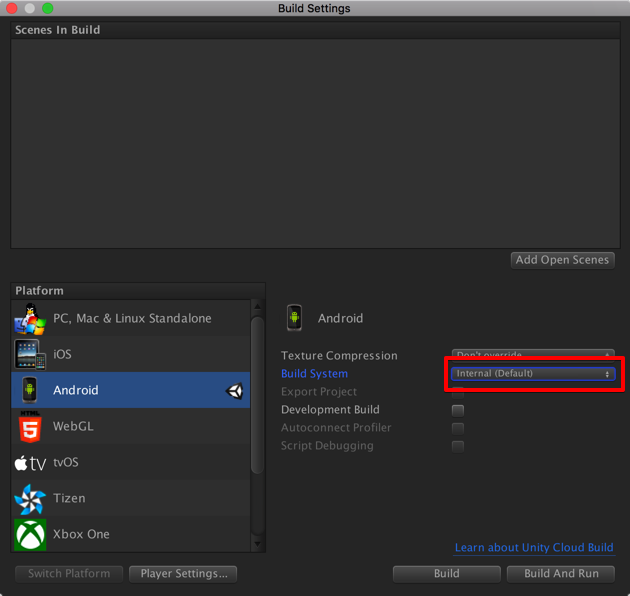Click the Autoconnect Profiler label
This screenshot has width=630, height=596.
(x=336, y=428)
